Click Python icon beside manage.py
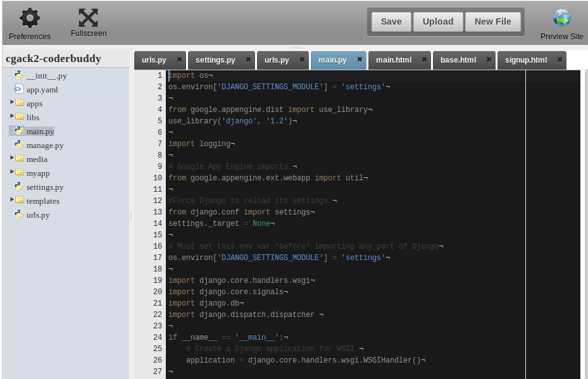The image size is (588, 379). [x=19, y=144]
